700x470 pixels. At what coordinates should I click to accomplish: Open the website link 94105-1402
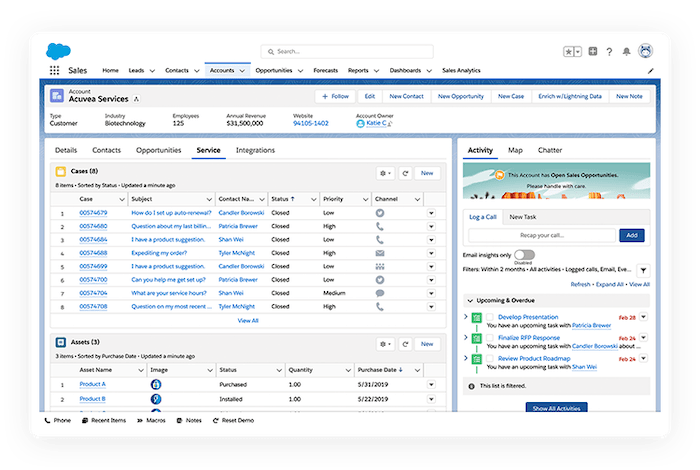(x=310, y=123)
